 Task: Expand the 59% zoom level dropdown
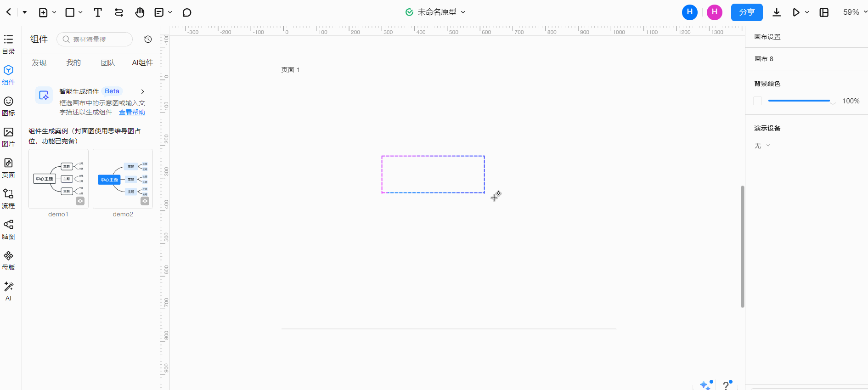tap(855, 12)
